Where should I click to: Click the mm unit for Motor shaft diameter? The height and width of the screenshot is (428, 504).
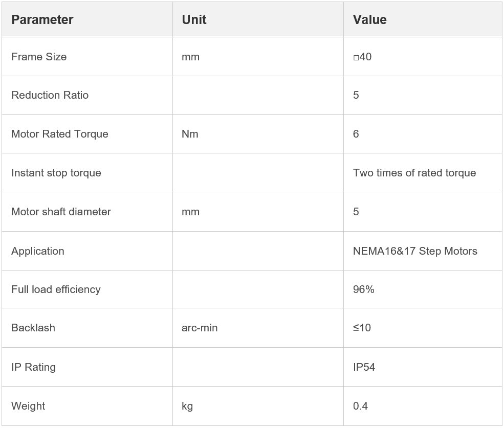[x=190, y=212]
